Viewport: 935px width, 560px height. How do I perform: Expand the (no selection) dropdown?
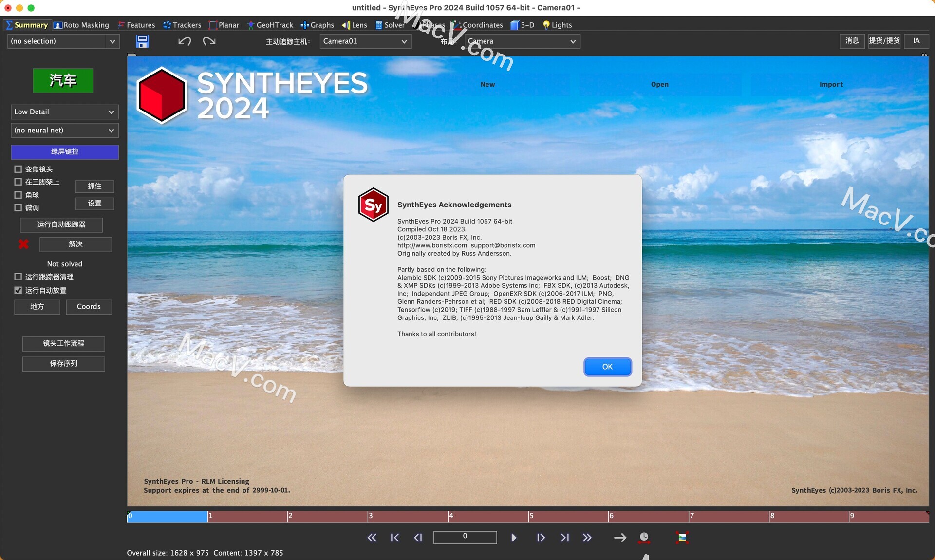pos(63,41)
